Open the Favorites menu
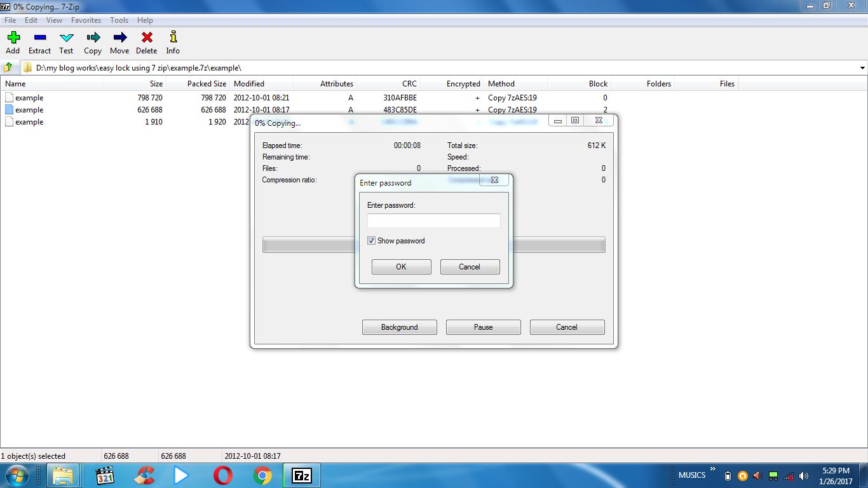 coord(86,20)
